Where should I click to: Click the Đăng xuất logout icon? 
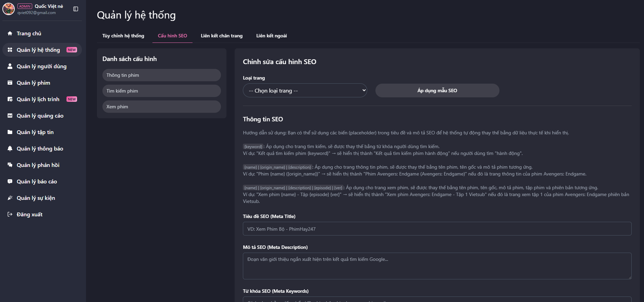pos(10,214)
